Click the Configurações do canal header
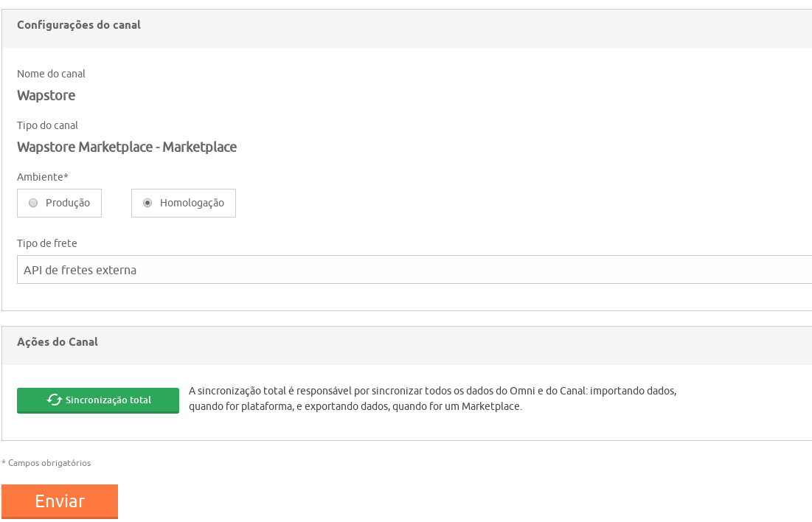Viewport: 812px width, 522px height. pyautogui.click(x=79, y=25)
